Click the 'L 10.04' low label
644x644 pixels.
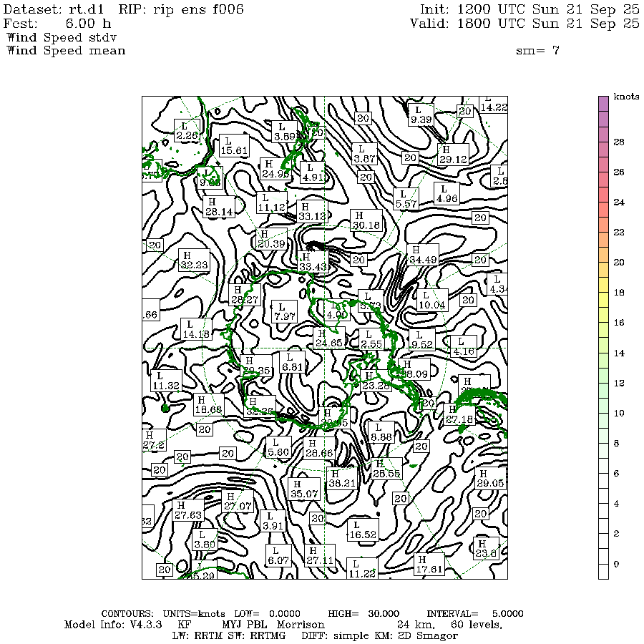432,300
